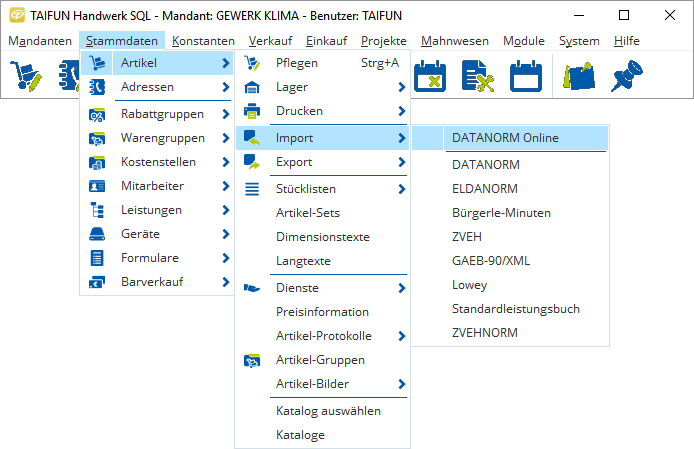Viewport: 694px width, 449px height.
Task: Expand the Artikel-Bilder submenu arrow
Action: 401,384
